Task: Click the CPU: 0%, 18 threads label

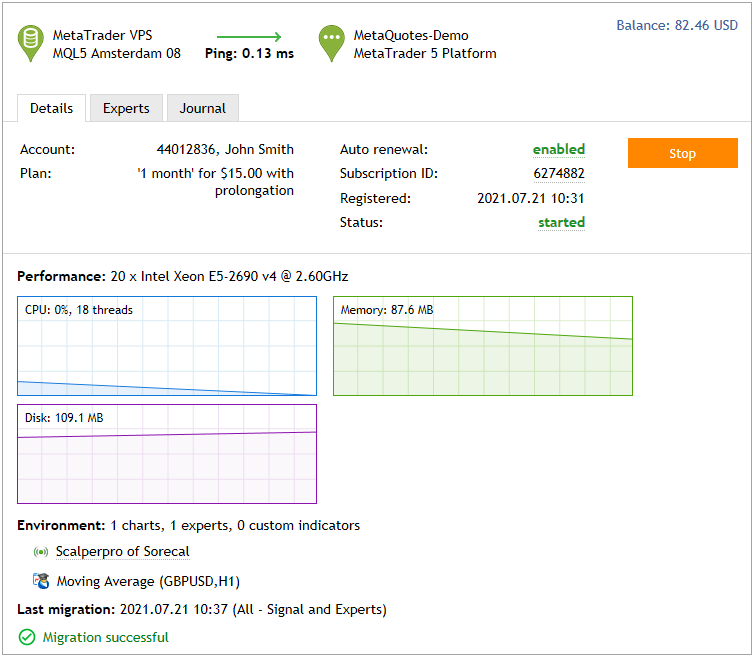Action: pyautogui.click(x=79, y=310)
